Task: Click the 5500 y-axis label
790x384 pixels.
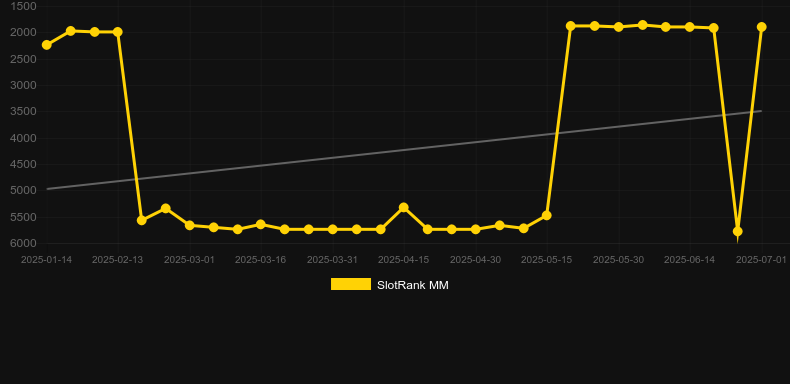Action: [23, 217]
